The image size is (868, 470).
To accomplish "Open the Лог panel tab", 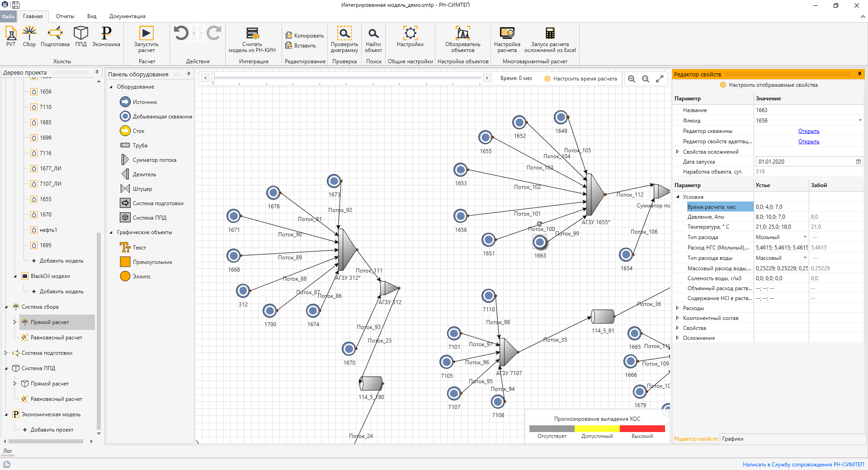I will 7,451.
